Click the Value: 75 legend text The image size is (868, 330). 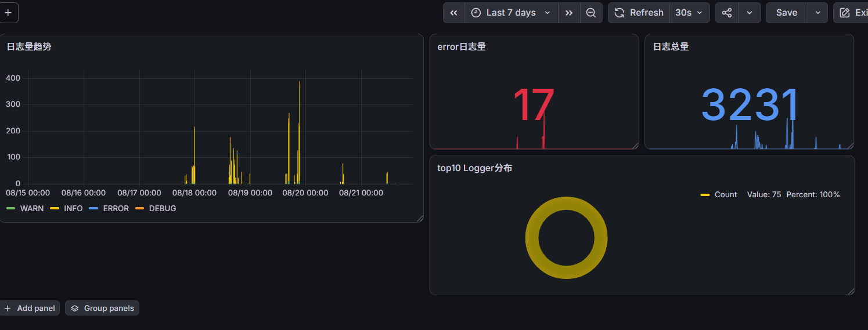(x=764, y=194)
